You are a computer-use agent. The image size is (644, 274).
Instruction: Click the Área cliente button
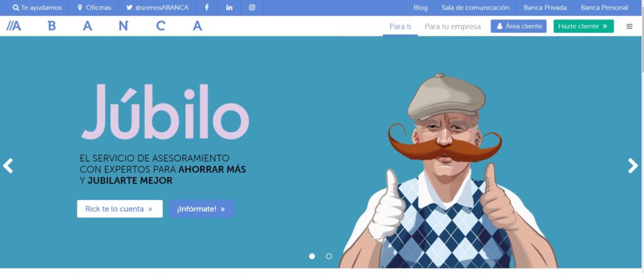pos(519,26)
